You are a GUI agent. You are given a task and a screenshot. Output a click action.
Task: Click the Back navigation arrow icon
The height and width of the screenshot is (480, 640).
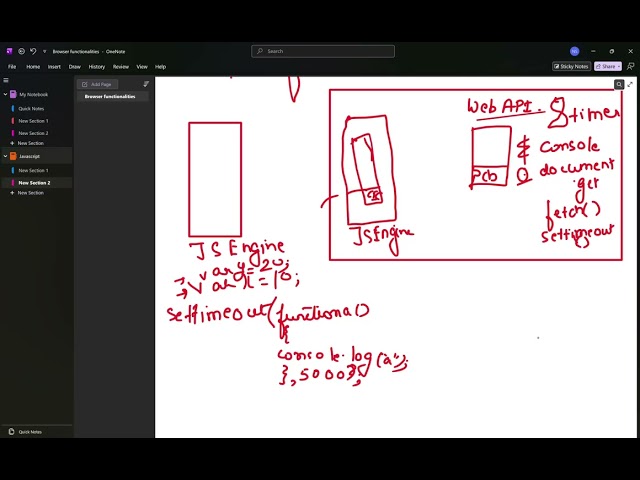click(21, 51)
